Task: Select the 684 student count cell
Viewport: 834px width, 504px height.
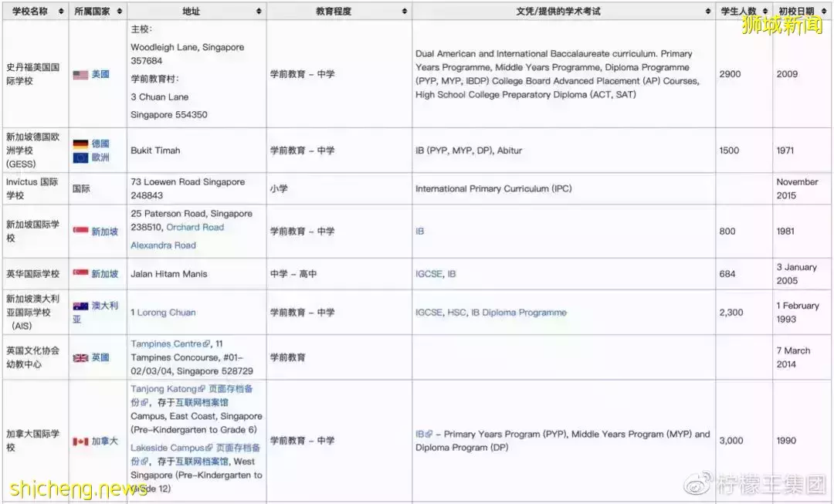Action: click(744, 274)
